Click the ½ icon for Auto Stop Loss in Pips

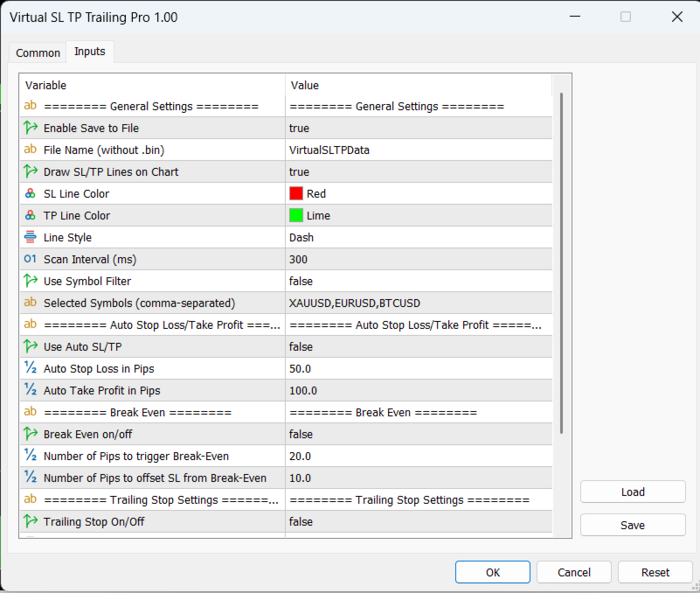coord(31,368)
